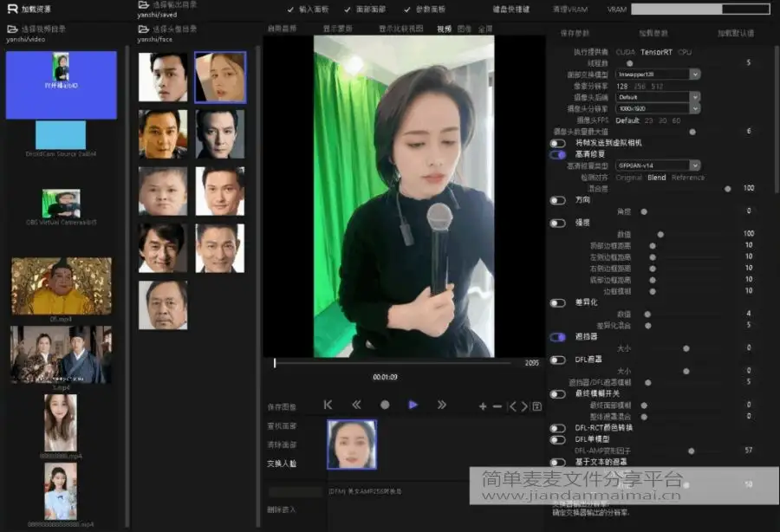Click the round record button
This screenshot has width=780, height=532.
385,405
